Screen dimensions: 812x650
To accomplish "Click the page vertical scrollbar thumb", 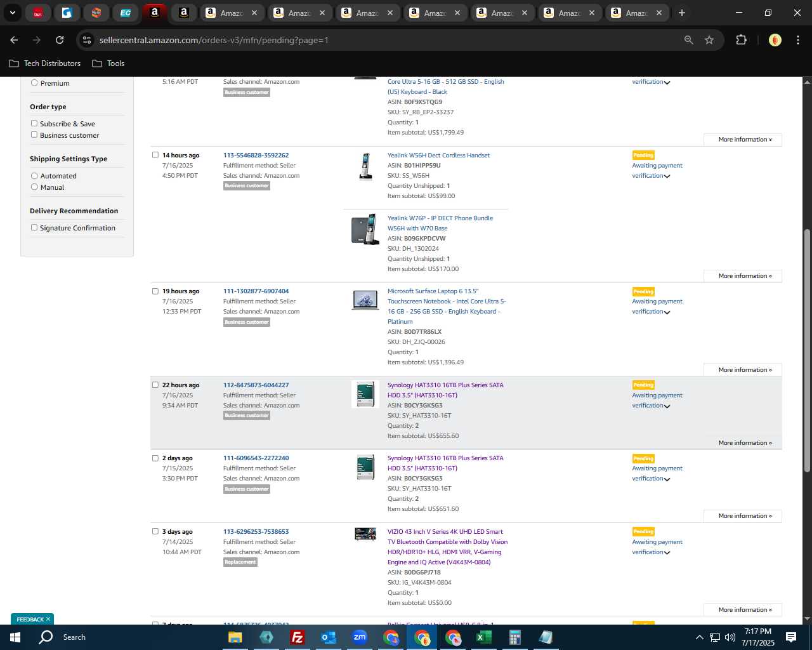I will [x=807, y=350].
